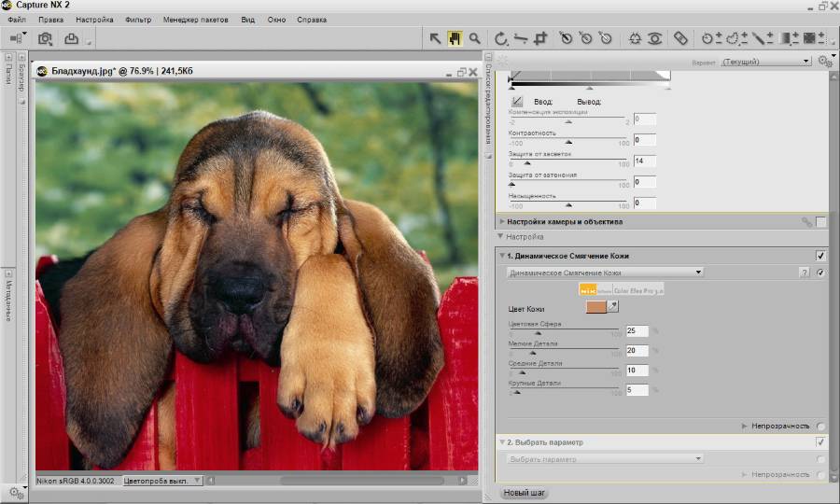
Task: Activate the Hand pan tool
Action: point(455,38)
